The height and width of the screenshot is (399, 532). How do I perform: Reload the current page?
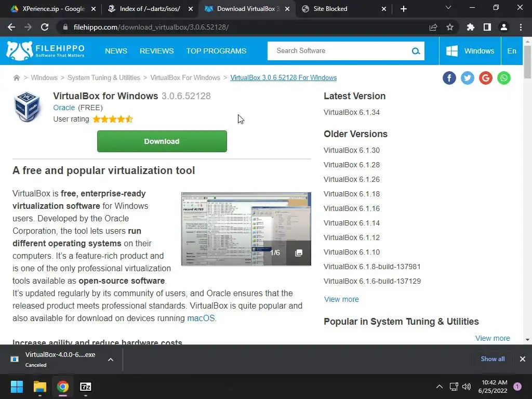point(45,27)
